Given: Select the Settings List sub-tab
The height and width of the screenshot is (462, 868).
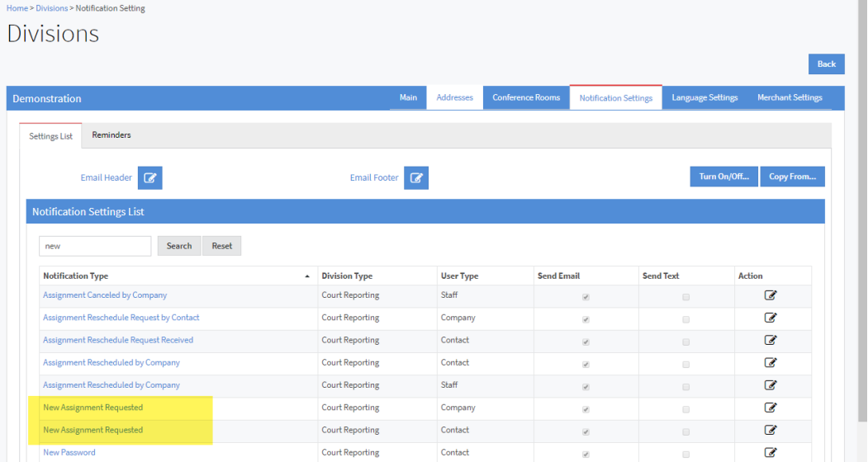Looking at the screenshot, I should tap(50, 136).
